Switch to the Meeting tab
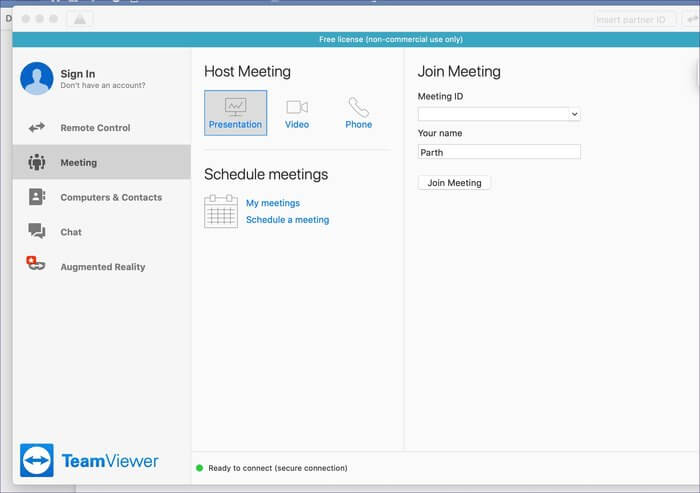The width and height of the screenshot is (700, 493). click(x=102, y=162)
